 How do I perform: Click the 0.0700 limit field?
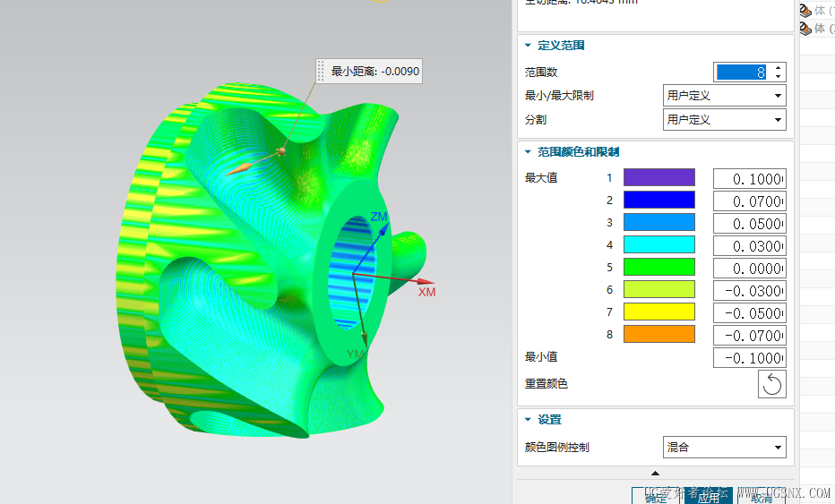750,201
